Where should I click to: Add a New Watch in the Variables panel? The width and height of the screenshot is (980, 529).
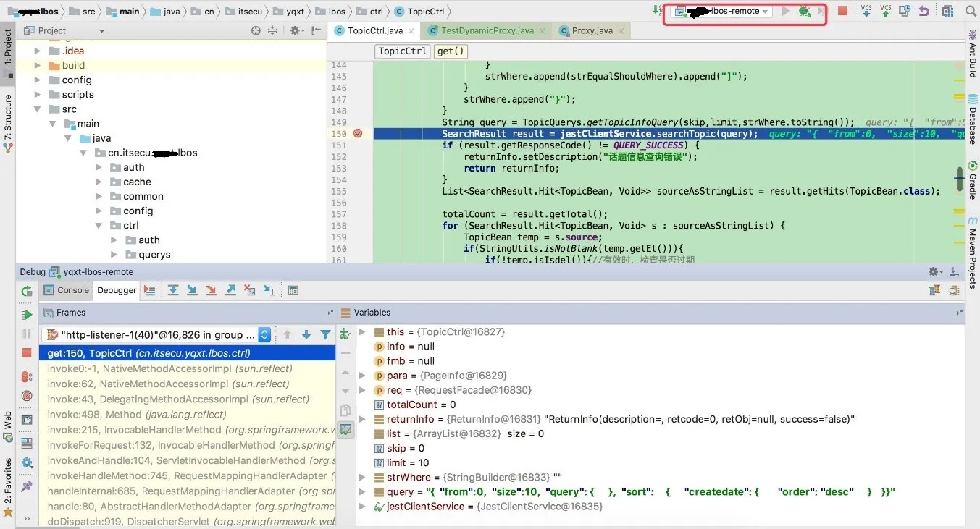coord(345,334)
